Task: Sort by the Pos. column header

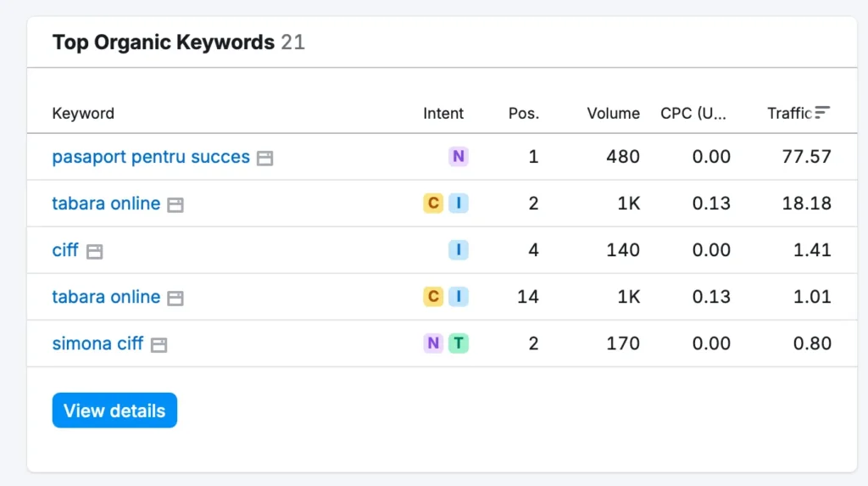Action: (524, 114)
